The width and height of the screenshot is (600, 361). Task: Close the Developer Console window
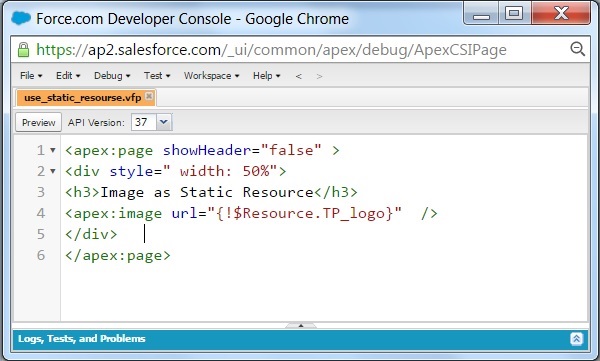(561, 14)
